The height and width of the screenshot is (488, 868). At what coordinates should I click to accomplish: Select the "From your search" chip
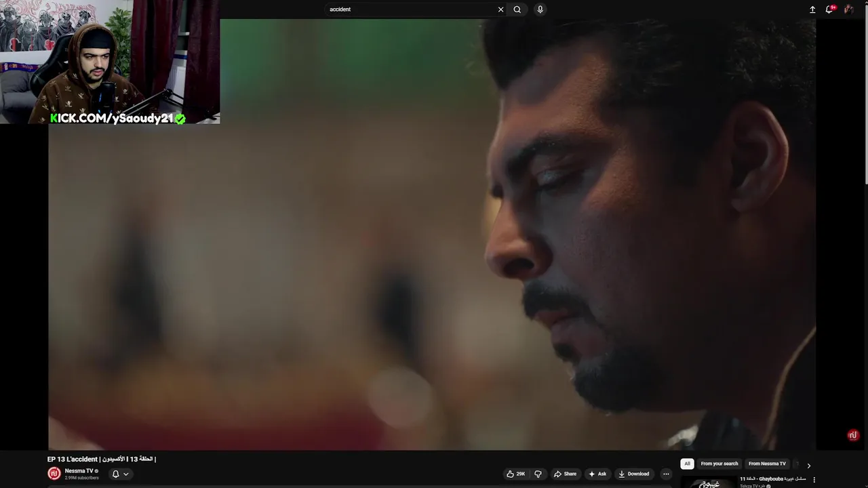719,464
